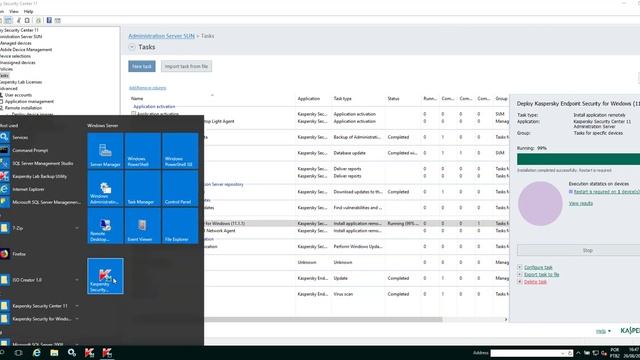Image resolution: width=640 pixels, height=360 pixels.
Task: Open the Remote Desktop tile
Action: click(x=105, y=226)
